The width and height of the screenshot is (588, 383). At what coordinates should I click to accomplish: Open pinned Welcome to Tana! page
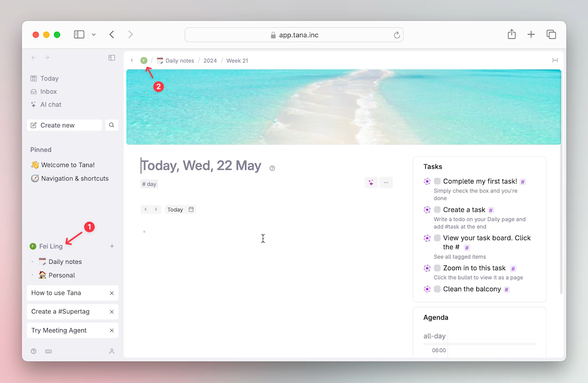63,165
